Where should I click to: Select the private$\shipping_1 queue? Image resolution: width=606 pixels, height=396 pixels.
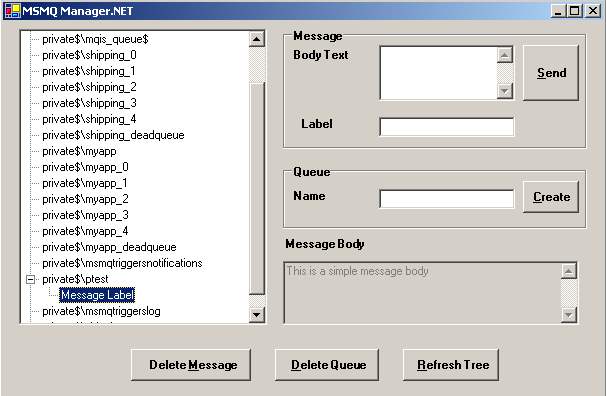pyautogui.click(x=89, y=71)
